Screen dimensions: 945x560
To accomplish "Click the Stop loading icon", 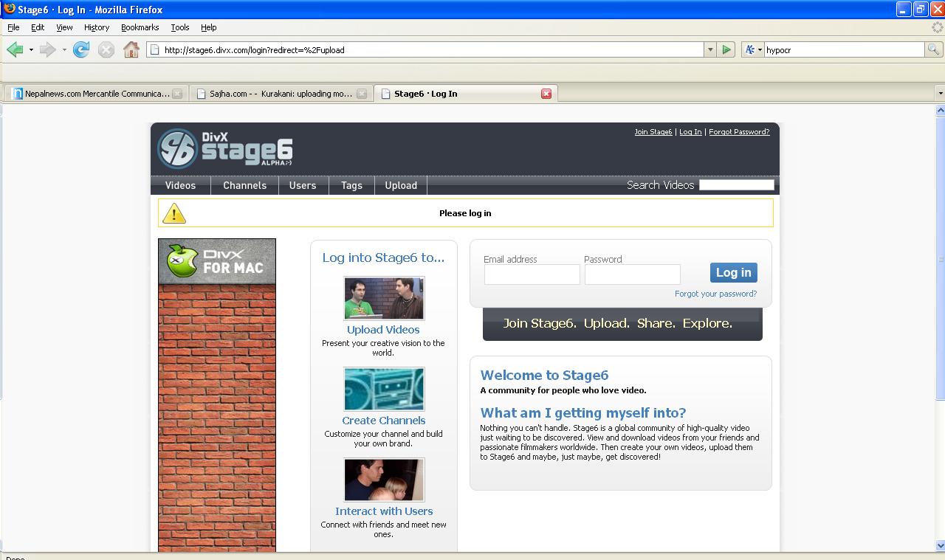I will point(106,49).
